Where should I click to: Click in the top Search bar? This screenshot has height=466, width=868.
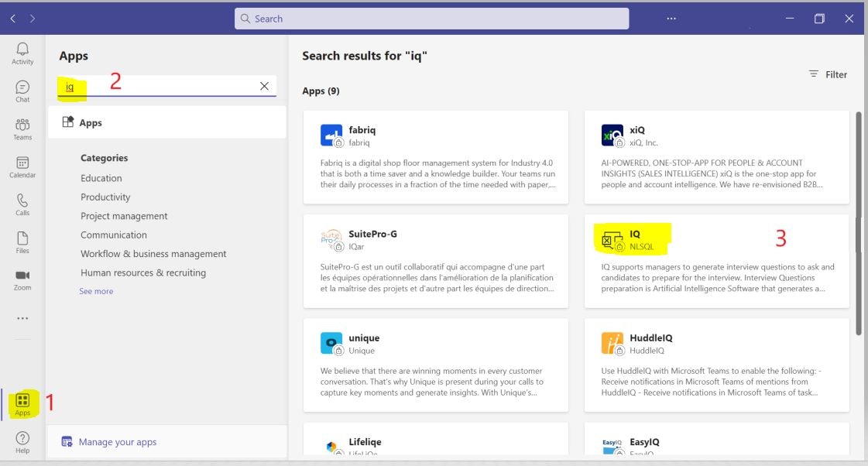(x=432, y=19)
